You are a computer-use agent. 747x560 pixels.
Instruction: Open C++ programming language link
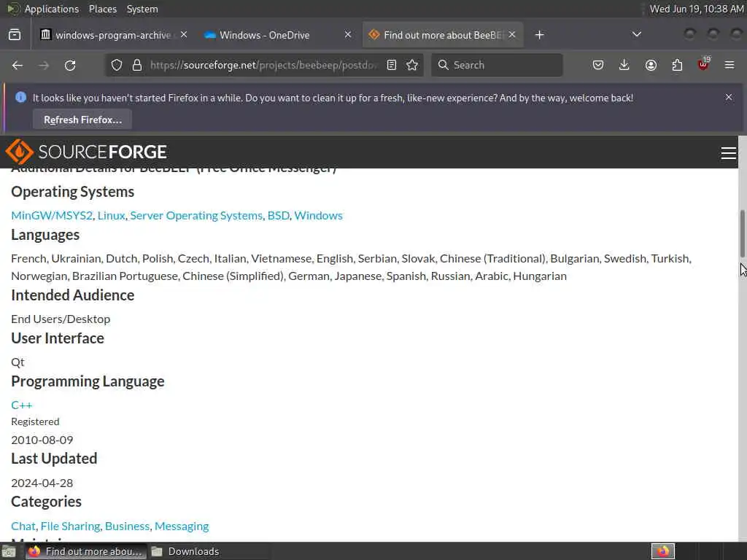pyautogui.click(x=21, y=405)
